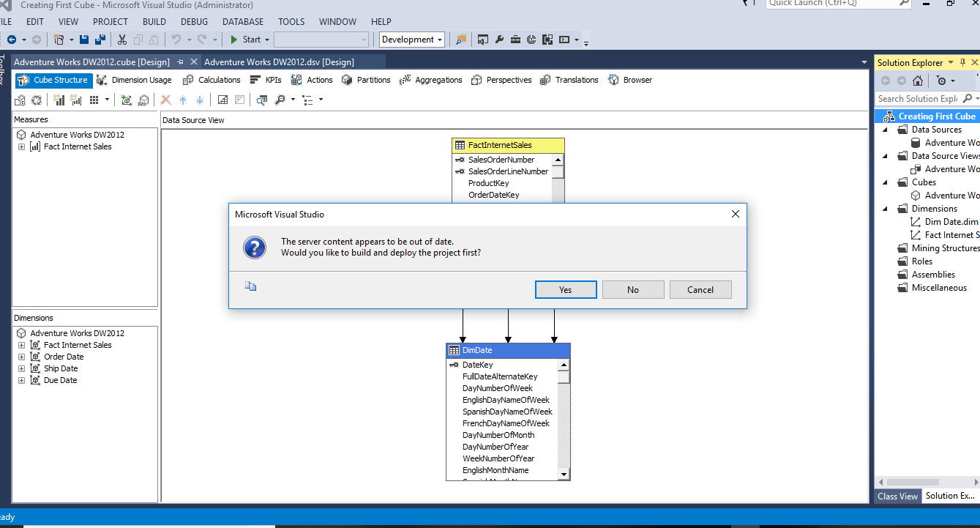Screen dimensions: 980x528
Task: Click the Cut scissors icon
Action: (122, 40)
